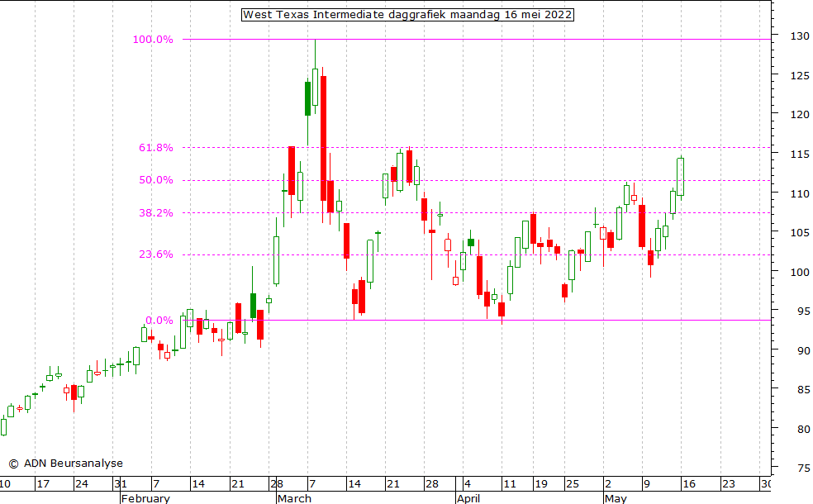813x504 pixels.
Task: Select the 0.0% Fibonacci level label
Action: pos(159,321)
